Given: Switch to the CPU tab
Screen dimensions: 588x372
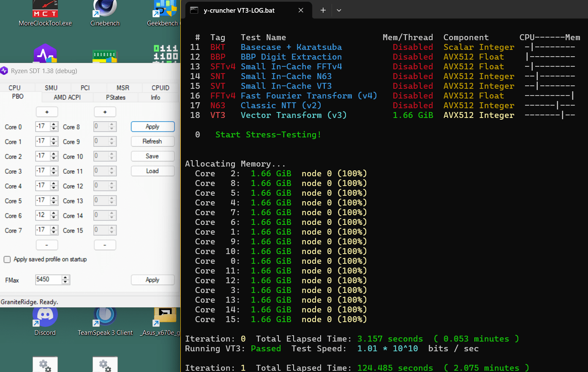Looking at the screenshot, I should coord(14,88).
